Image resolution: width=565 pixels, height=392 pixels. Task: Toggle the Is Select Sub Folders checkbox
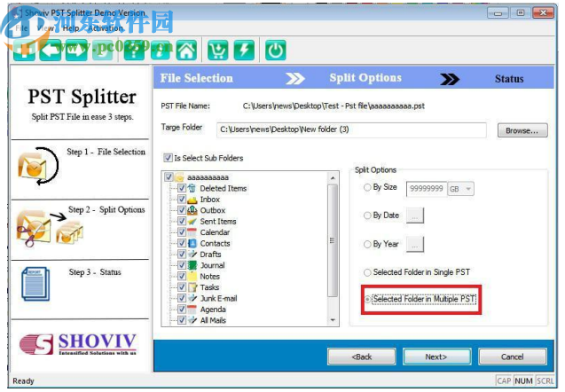(x=168, y=158)
